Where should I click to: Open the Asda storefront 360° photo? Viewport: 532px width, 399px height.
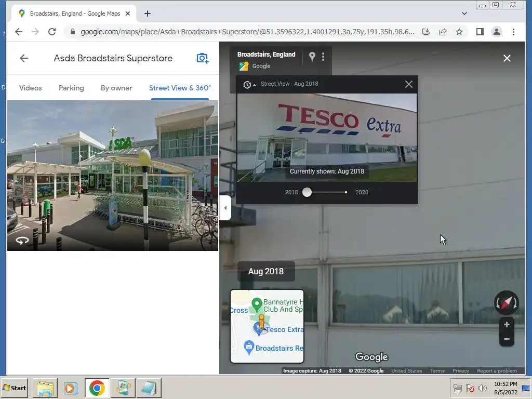113,176
